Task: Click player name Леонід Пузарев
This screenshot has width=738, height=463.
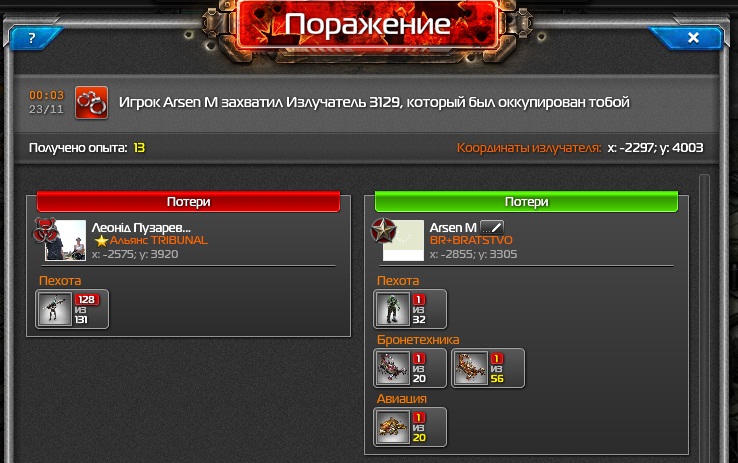Action: click(x=141, y=228)
